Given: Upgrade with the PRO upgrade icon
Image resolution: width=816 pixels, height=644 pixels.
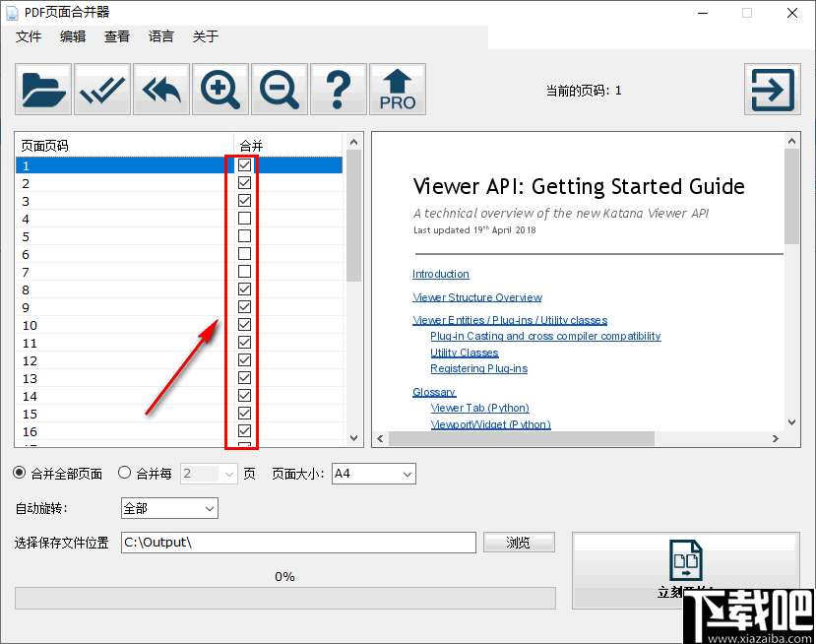Looking at the screenshot, I should click(397, 89).
